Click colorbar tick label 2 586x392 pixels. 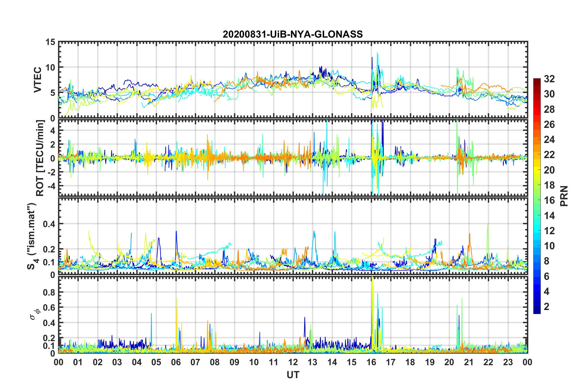coord(547,306)
